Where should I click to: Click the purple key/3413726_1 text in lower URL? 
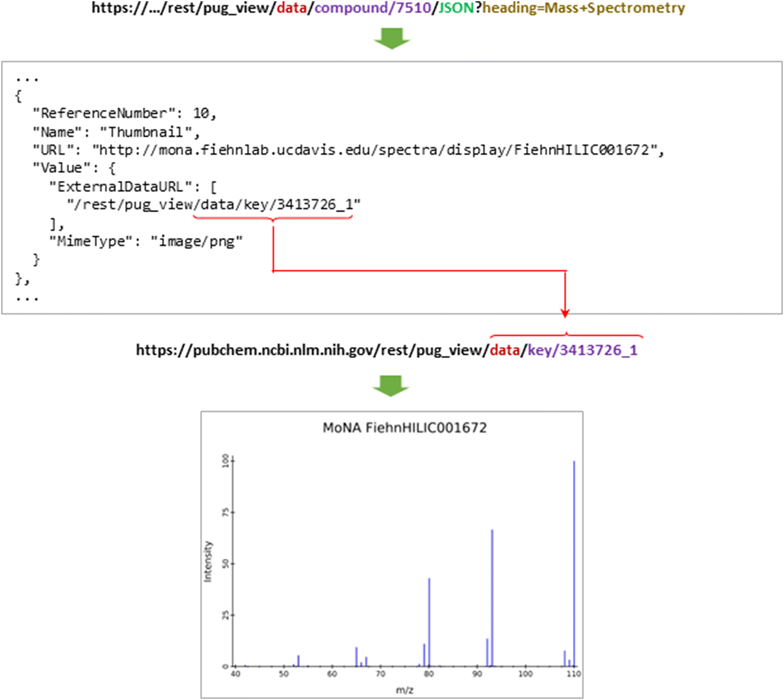(583, 351)
